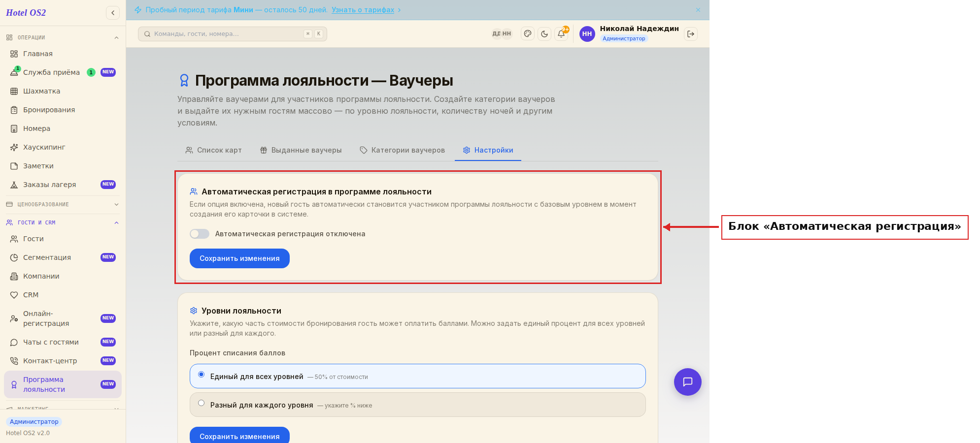Image resolution: width=980 pixels, height=443 pixels.
Task: Click the Процент списания баллов label
Action: (237, 353)
